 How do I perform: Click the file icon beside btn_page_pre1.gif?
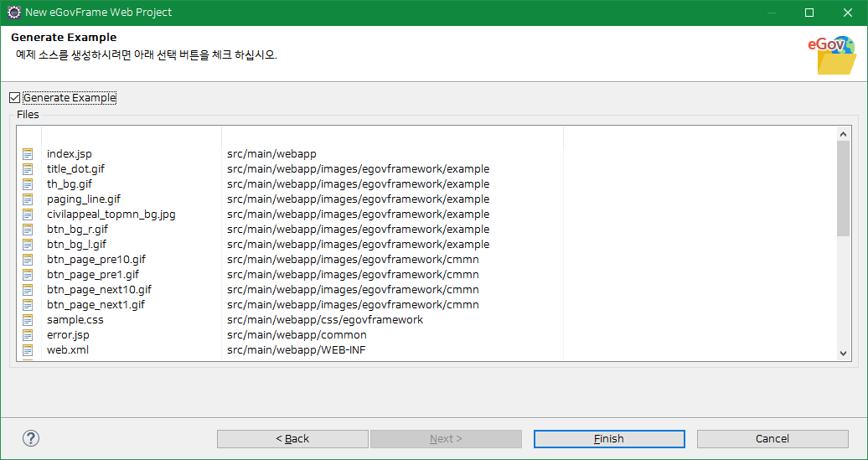point(28,275)
